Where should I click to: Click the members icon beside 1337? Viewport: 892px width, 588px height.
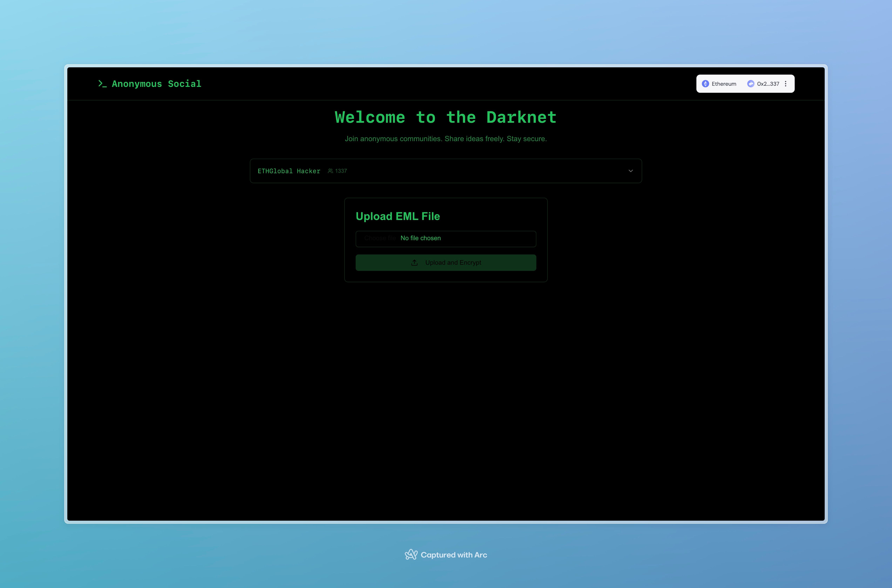330,171
